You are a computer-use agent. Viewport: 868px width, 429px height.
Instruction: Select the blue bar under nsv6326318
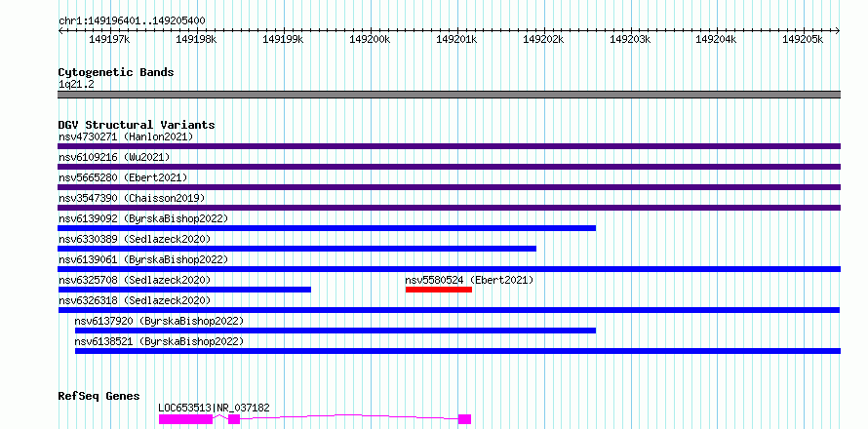(x=449, y=310)
